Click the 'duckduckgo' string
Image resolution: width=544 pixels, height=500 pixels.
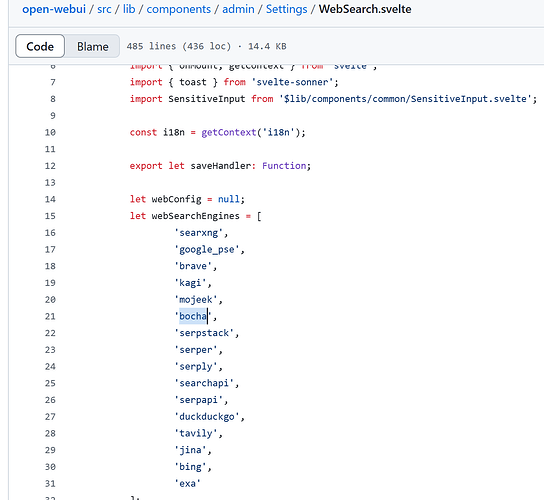coord(207,417)
